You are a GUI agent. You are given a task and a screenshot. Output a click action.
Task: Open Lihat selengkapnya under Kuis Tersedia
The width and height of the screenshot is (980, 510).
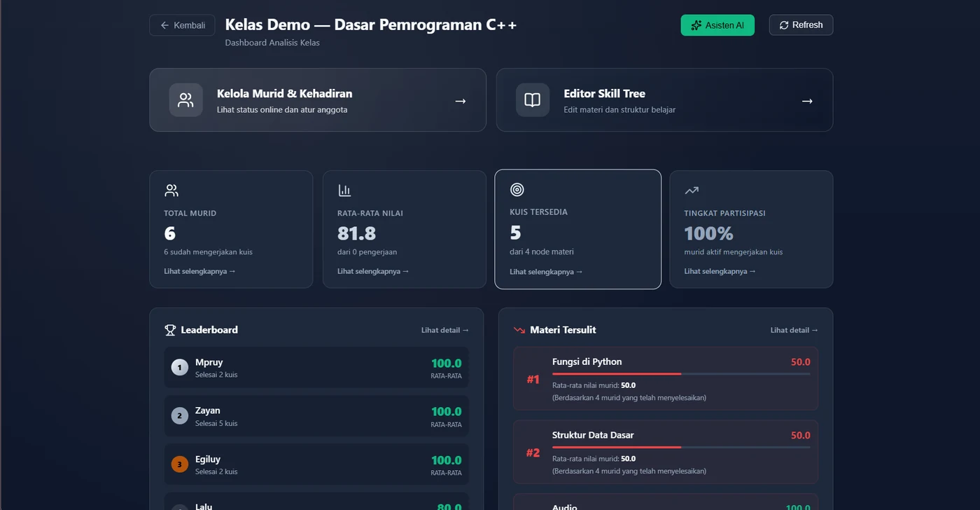(546, 272)
